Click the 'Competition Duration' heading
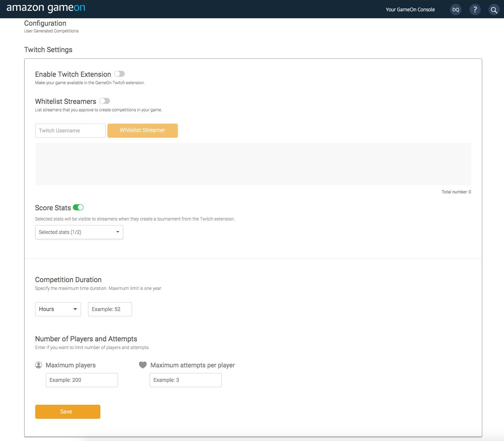Viewport: 504px width, 441px height. click(x=68, y=280)
